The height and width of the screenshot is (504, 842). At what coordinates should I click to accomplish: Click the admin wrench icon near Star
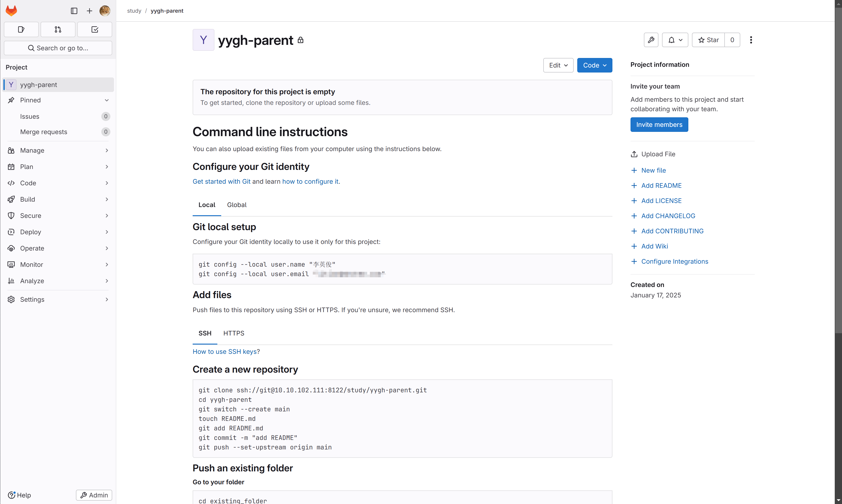651,40
